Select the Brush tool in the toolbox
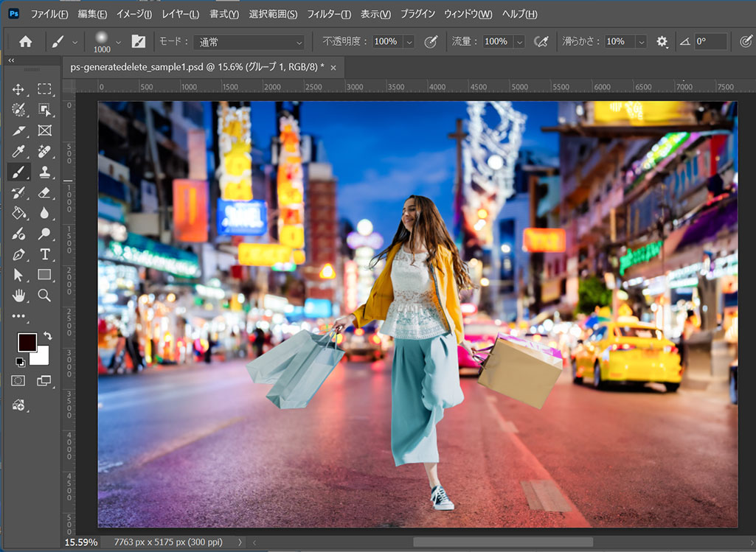The image size is (756, 552). [x=18, y=172]
